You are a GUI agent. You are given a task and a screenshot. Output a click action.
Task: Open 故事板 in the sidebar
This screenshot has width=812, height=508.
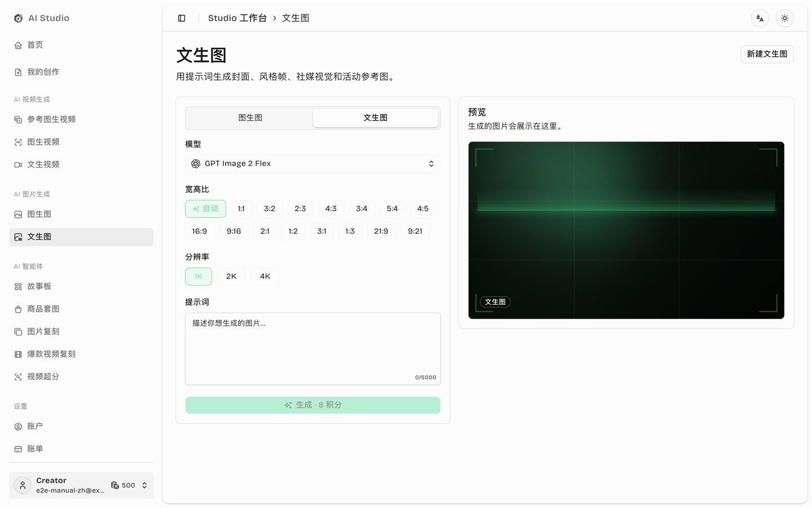[81, 287]
